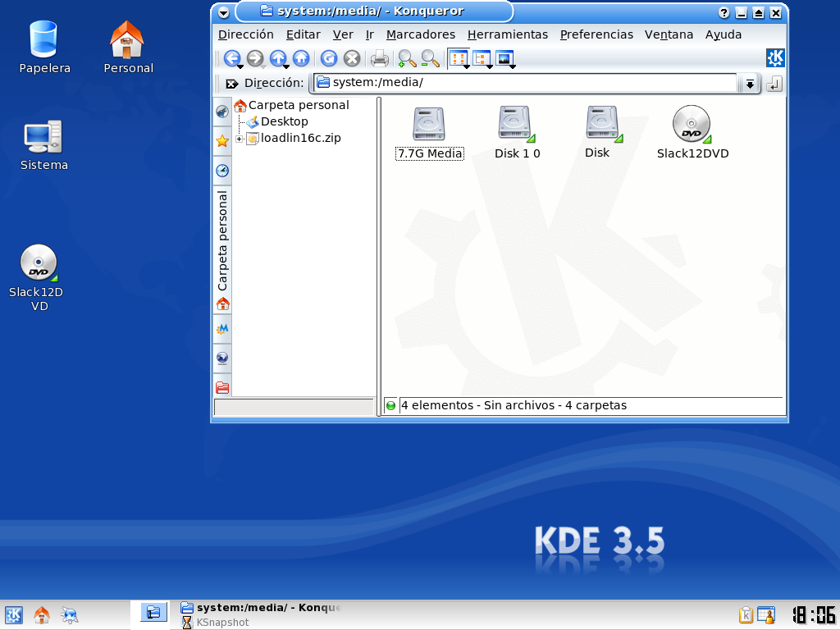Open the History sidebar tab (clock)
Viewport: 840px width, 630px height.
pyautogui.click(x=222, y=171)
